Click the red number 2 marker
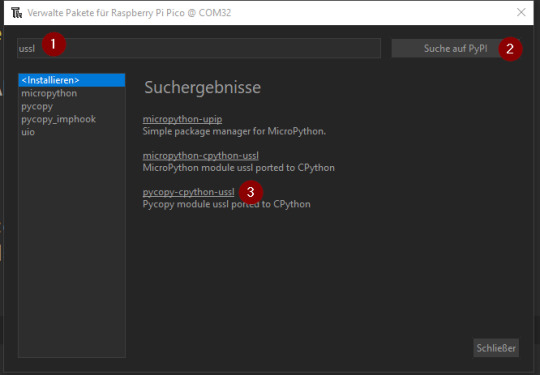Viewport: 540px width, 375px height. pyautogui.click(x=510, y=49)
